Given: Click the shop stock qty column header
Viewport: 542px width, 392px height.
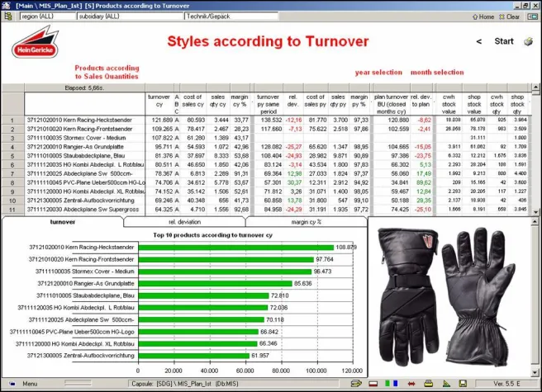Looking at the screenshot, I should 517,104.
